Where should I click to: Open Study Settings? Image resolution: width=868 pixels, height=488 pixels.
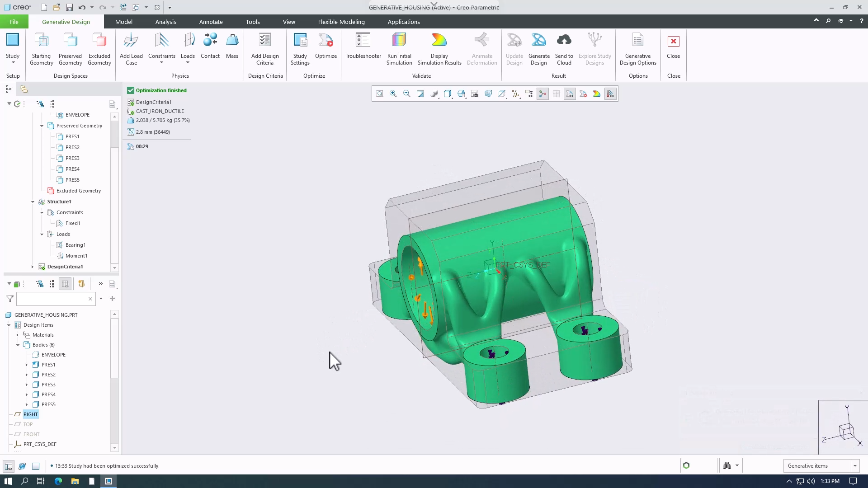coord(300,49)
